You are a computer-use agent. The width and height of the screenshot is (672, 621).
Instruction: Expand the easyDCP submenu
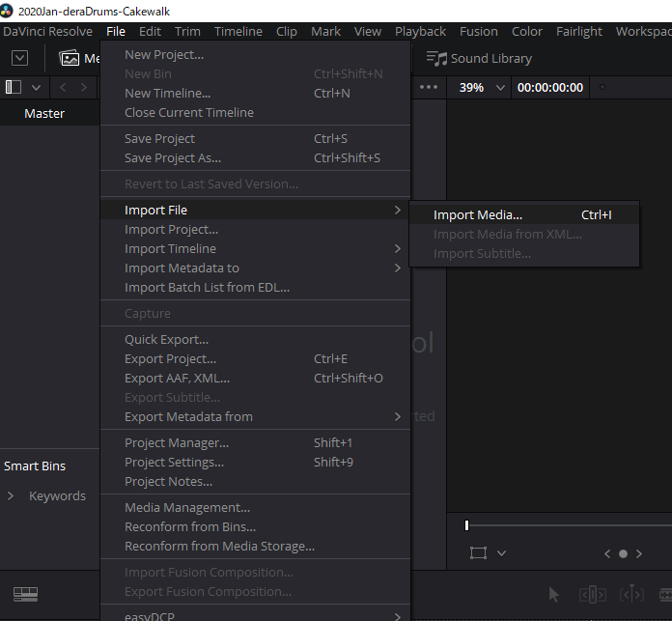point(256,616)
